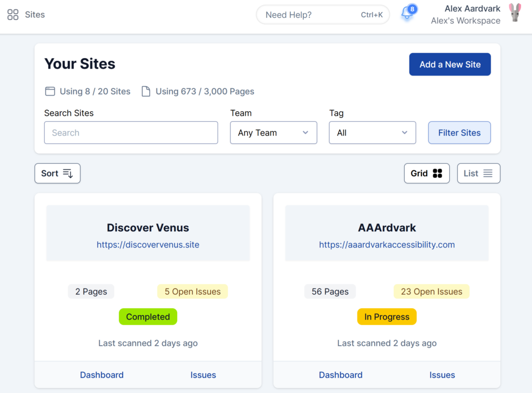View Issues for AAArdvark
This screenshot has width=532, height=393.
442,375
